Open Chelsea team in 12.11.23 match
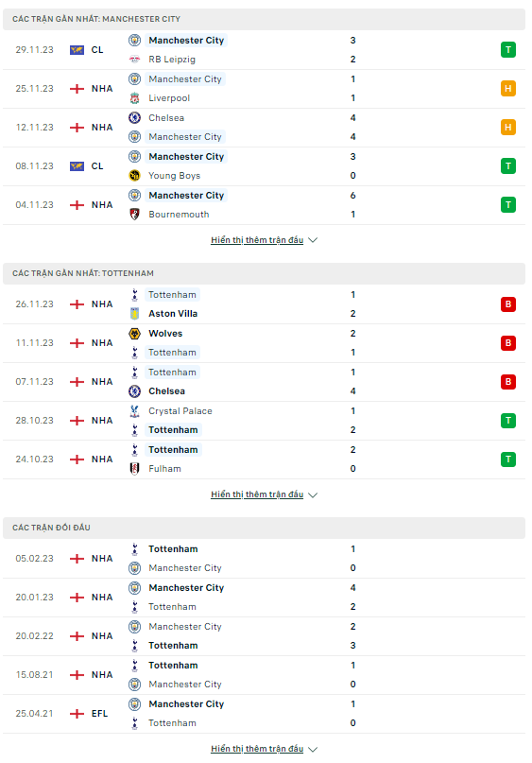This screenshot has height=763, width=532. click(166, 118)
